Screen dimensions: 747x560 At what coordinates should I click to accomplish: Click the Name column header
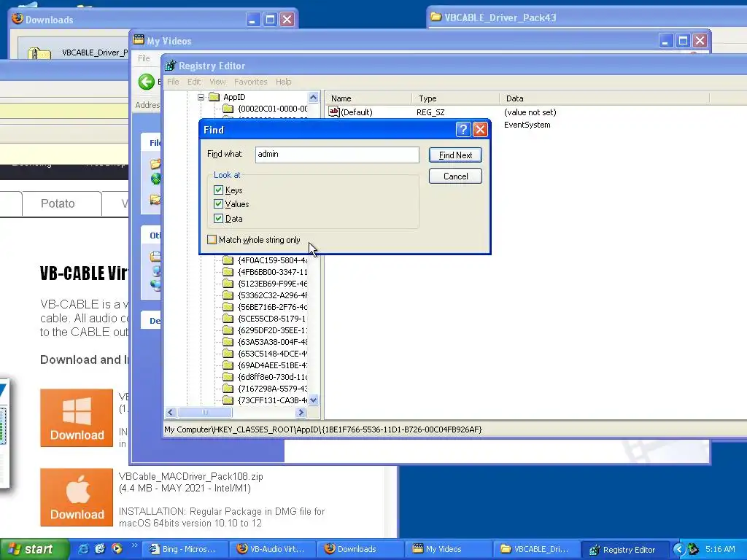point(368,98)
